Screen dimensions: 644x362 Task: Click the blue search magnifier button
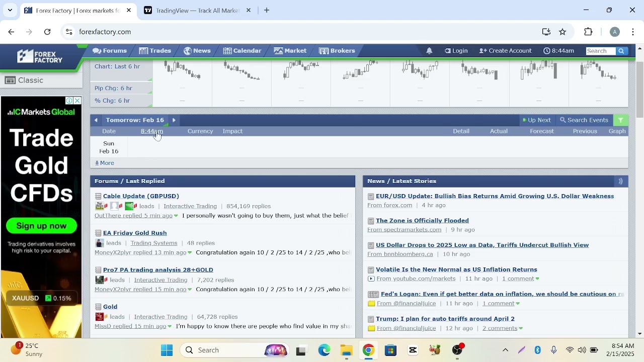[621, 51]
